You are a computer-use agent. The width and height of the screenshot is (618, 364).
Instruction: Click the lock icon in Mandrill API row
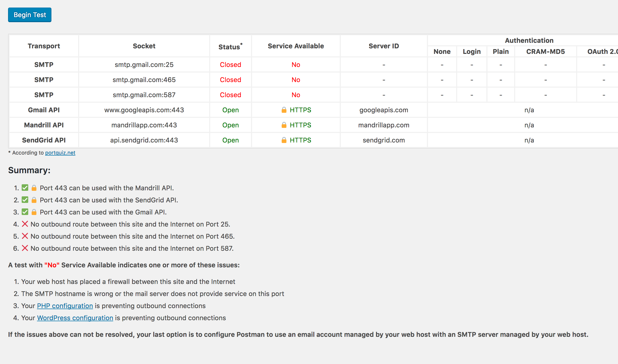(284, 125)
